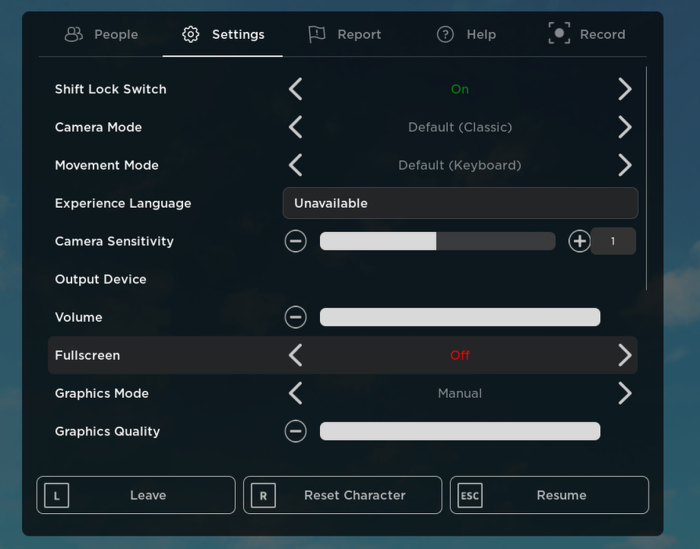Select the Settings tab
The width and height of the screenshot is (700, 549).
point(223,34)
